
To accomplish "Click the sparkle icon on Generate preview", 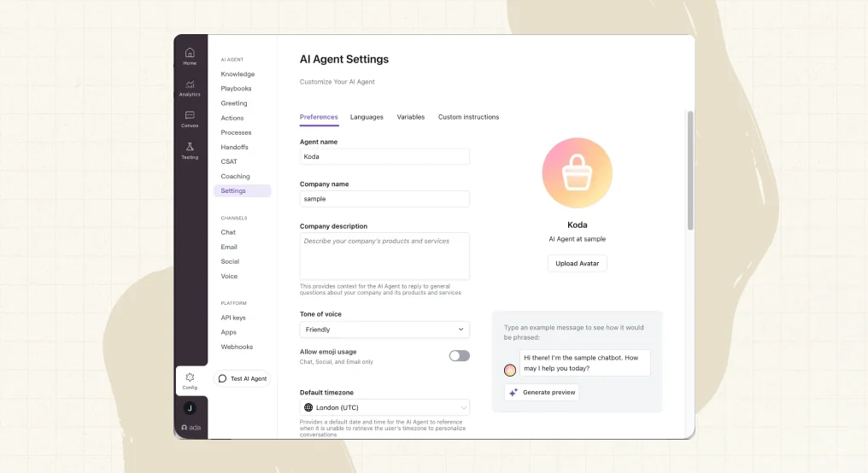I will pyautogui.click(x=513, y=392).
